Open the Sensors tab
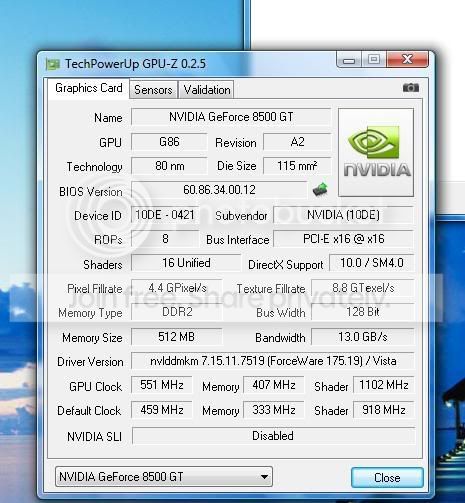The height and width of the screenshot is (503, 465). (x=153, y=90)
